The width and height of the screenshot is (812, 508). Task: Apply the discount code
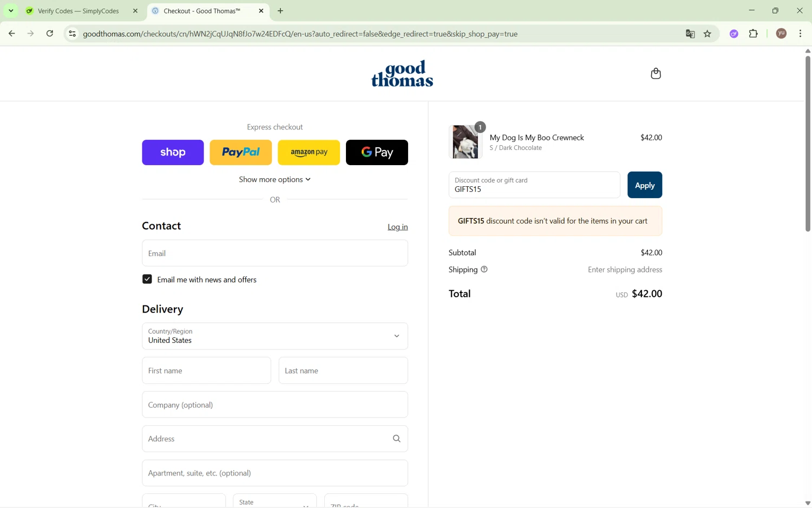[x=645, y=185]
